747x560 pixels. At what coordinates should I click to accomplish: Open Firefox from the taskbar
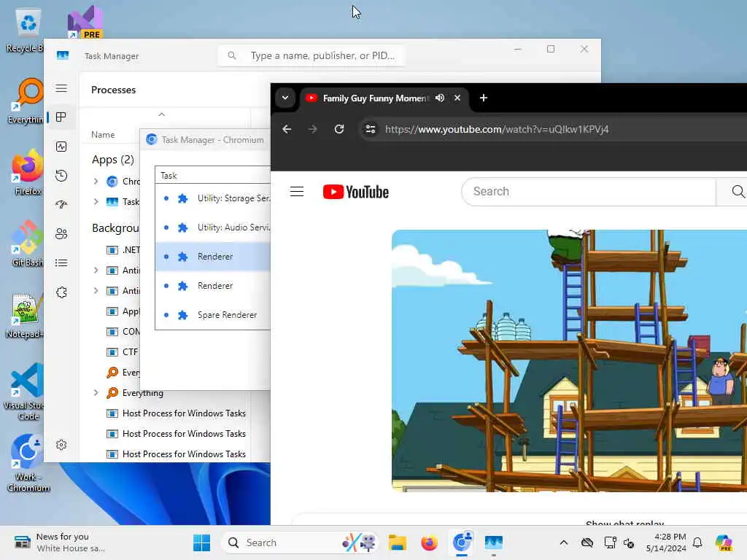click(x=429, y=542)
